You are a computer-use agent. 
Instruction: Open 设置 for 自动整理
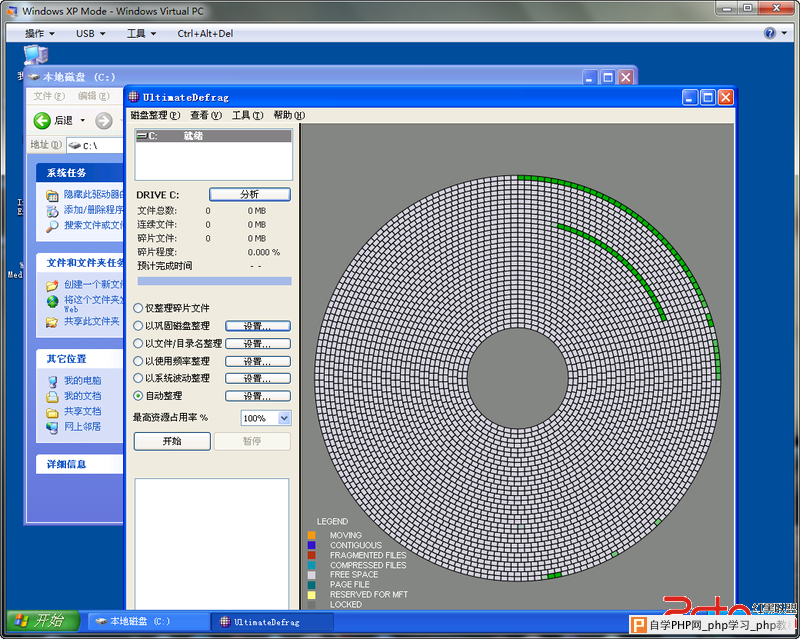(258, 396)
